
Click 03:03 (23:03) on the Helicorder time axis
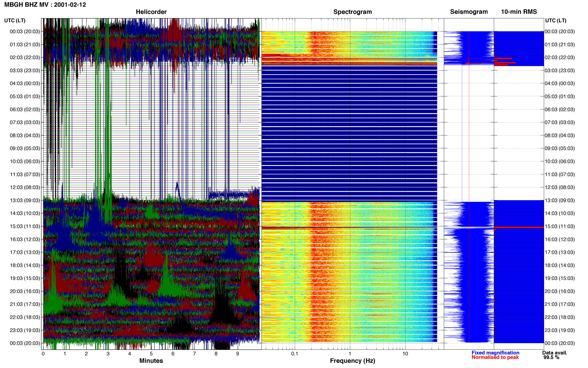click(x=25, y=70)
